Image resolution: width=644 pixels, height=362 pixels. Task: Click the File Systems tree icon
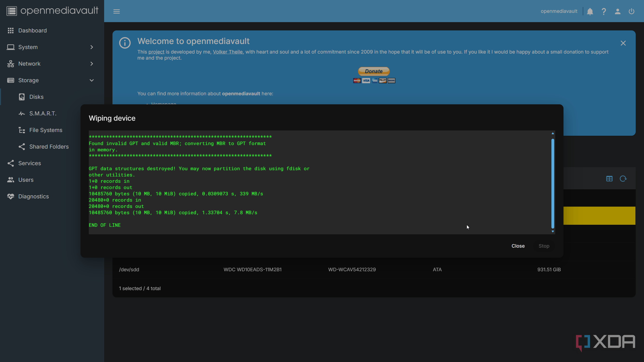[x=22, y=130]
